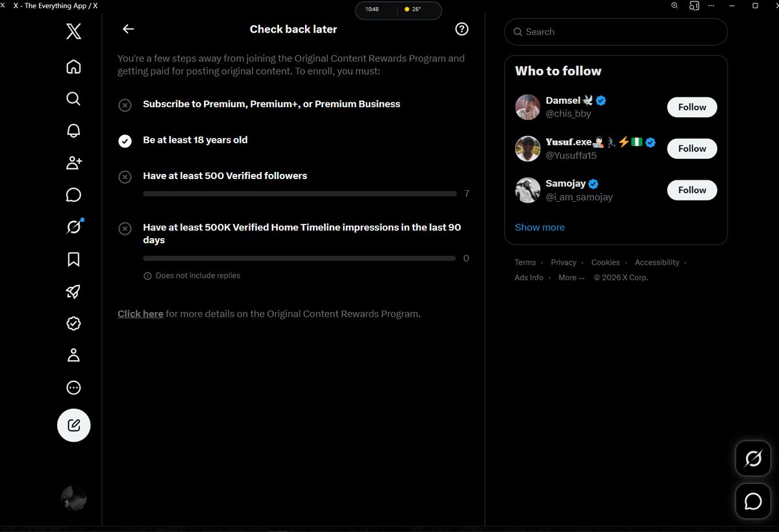The image size is (779, 532).
Task: Open the Terms footer link
Action: click(525, 262)
